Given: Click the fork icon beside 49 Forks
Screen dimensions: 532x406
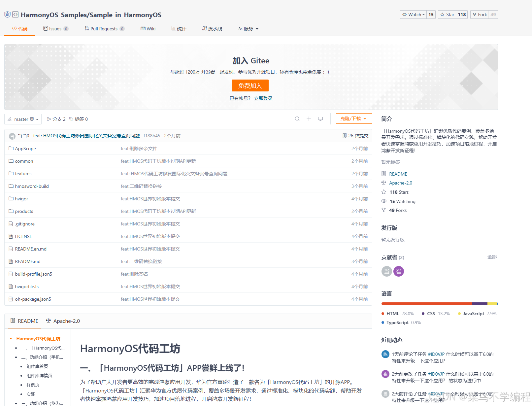Looking at the screenshot, I should click(383, 210).
